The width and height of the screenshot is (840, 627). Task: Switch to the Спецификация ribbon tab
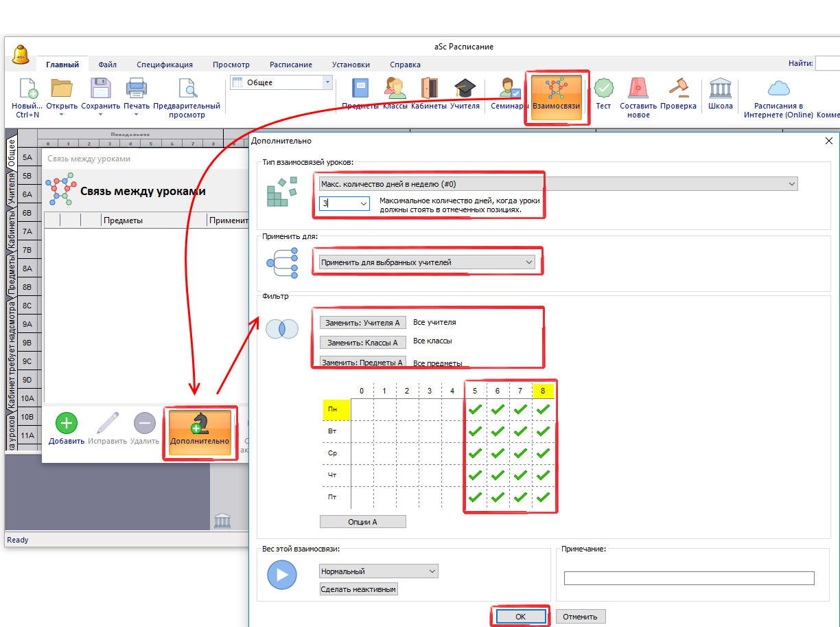pyautogui.click(x=164, y=65)
